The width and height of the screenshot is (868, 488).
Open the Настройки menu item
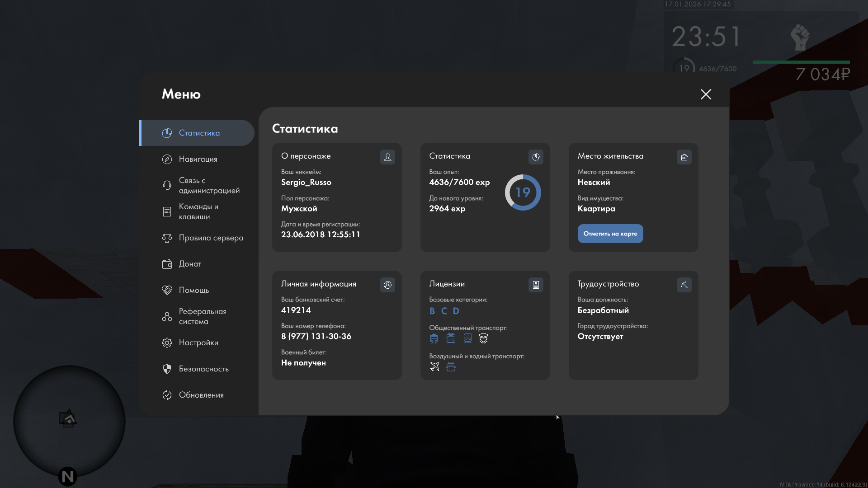pyautogui.click(x=198, y=343)
